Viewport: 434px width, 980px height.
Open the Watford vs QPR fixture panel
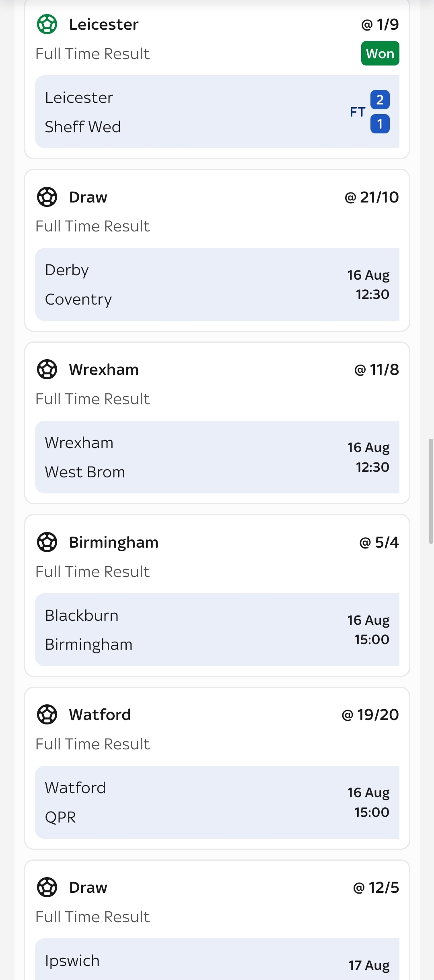click(x=217, y=802)
